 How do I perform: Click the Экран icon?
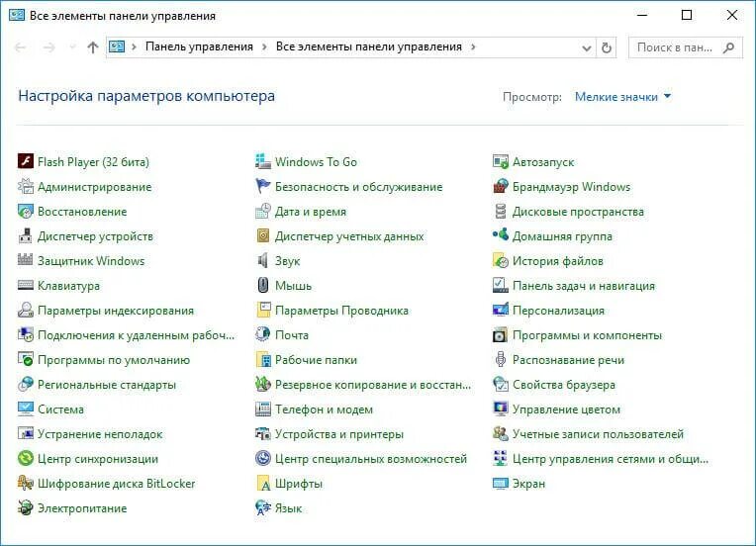click(x=501, y=483)
